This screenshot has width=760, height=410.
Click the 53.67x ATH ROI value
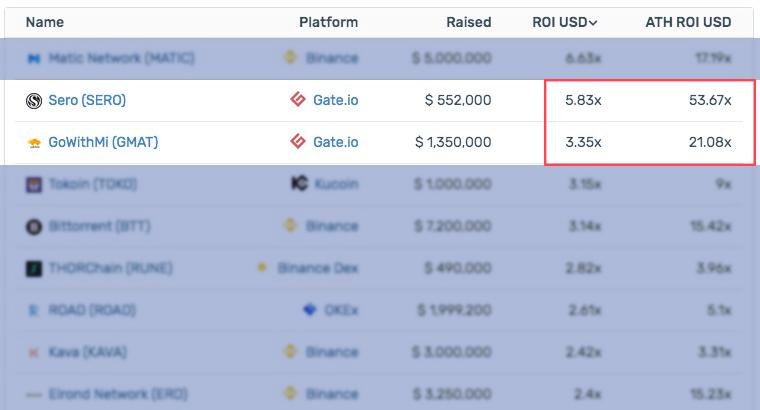[x=710, y=100]
